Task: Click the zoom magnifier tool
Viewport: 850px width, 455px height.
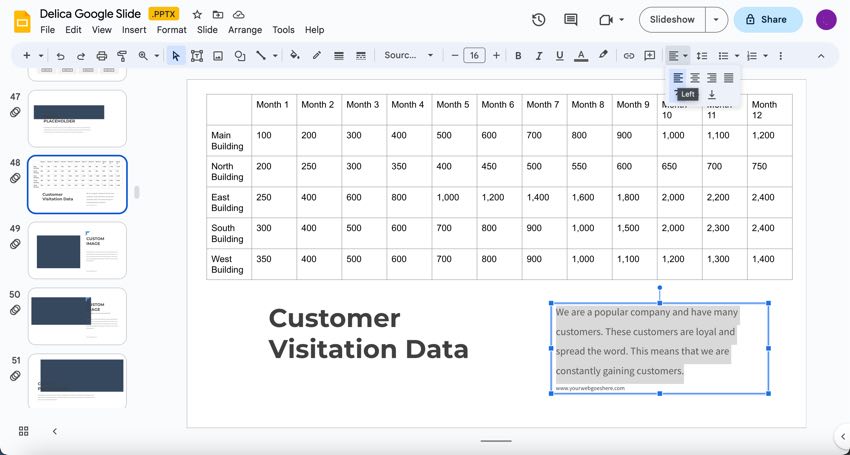Action: click(x=143, y=56)
